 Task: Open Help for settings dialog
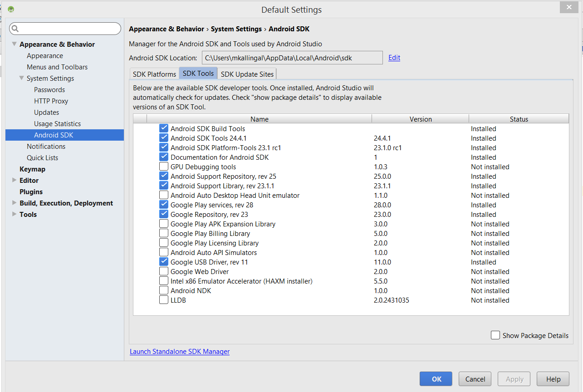[x=553, y=379]
